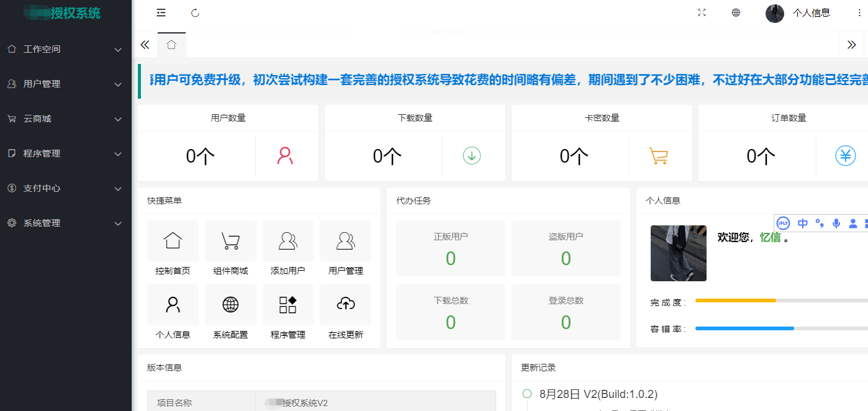Click the iFLY input method logo
This screenshot has width=868, height=411.
coord(784,224)
